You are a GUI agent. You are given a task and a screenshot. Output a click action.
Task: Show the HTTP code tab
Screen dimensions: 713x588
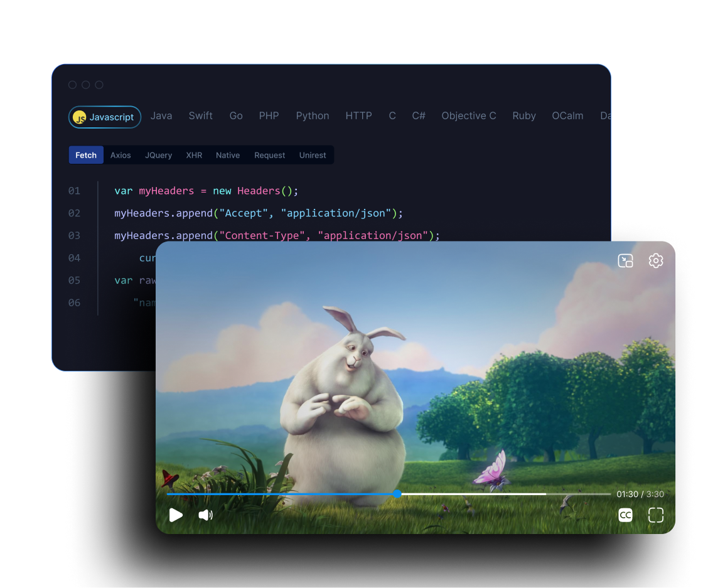click(x=359, y=116)
